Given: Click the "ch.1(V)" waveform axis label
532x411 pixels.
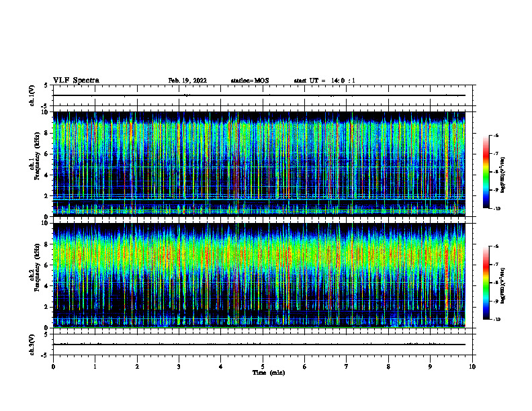Looking at the screenshot, I should [32, 95].
